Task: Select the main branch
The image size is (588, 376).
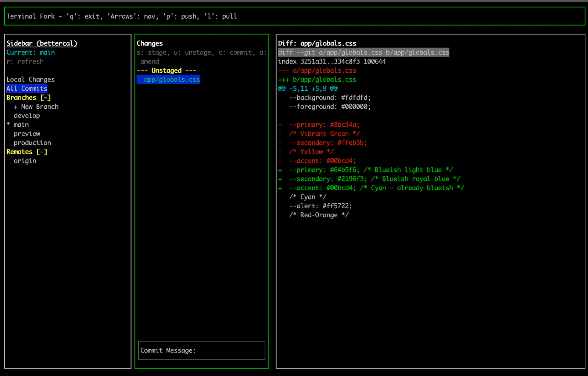Action: (21, 125)
